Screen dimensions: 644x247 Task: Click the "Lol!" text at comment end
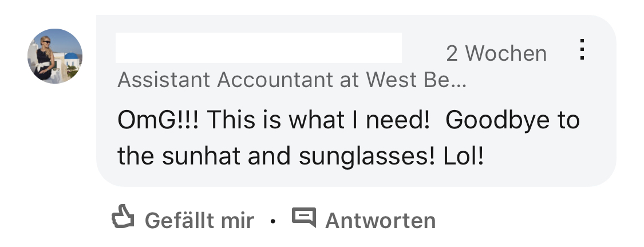(464, 156)
